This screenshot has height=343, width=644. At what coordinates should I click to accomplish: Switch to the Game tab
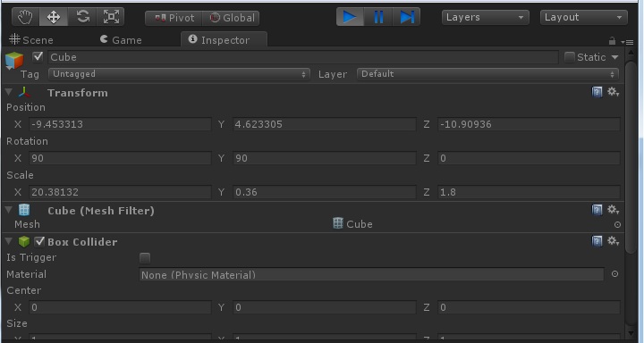pos(121,40)
